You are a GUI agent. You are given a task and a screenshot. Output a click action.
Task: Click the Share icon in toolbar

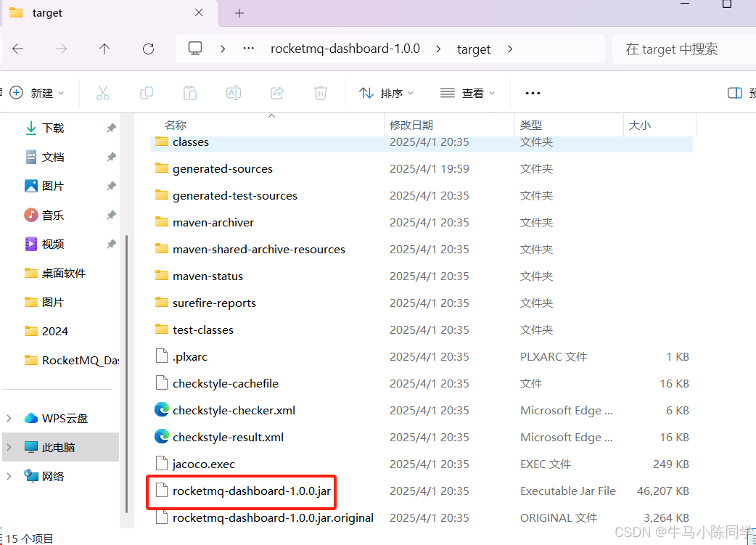[277, 93]
